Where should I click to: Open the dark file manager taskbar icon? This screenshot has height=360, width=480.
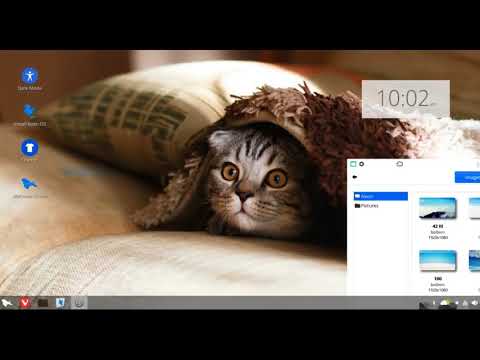pos(43,303)
